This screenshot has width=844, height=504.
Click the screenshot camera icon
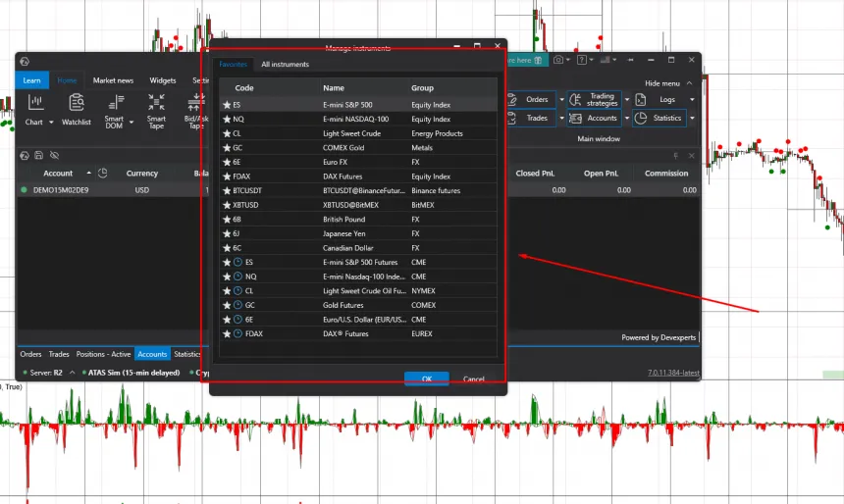click(557, 60)
